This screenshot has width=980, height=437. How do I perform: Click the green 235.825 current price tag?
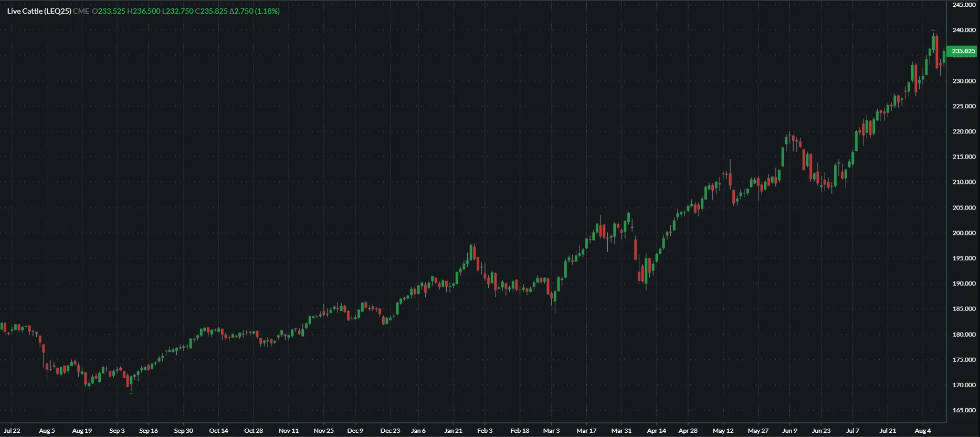pyautogui.click(x=963, y=51)
